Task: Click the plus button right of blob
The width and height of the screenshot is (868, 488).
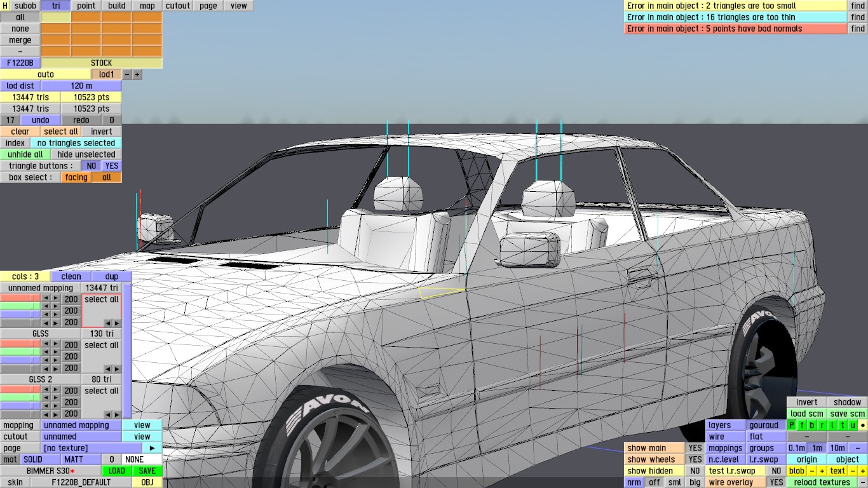Action: point(822,471)
